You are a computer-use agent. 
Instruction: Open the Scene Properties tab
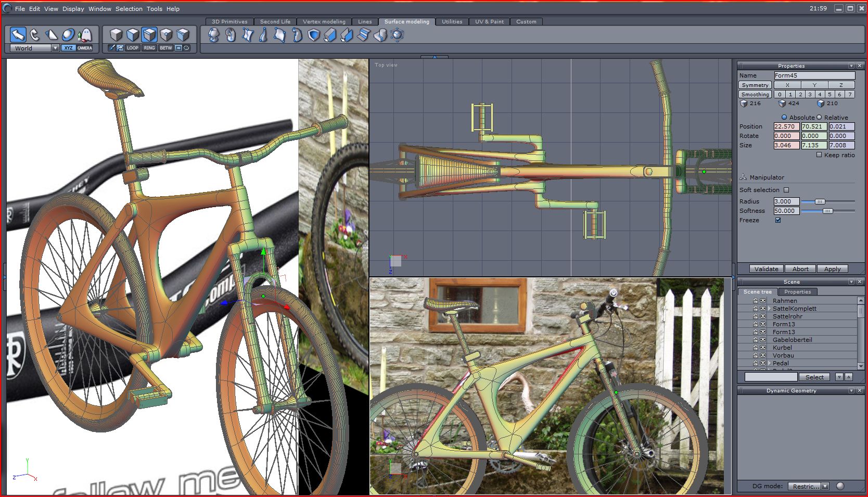tap(797, 292)
